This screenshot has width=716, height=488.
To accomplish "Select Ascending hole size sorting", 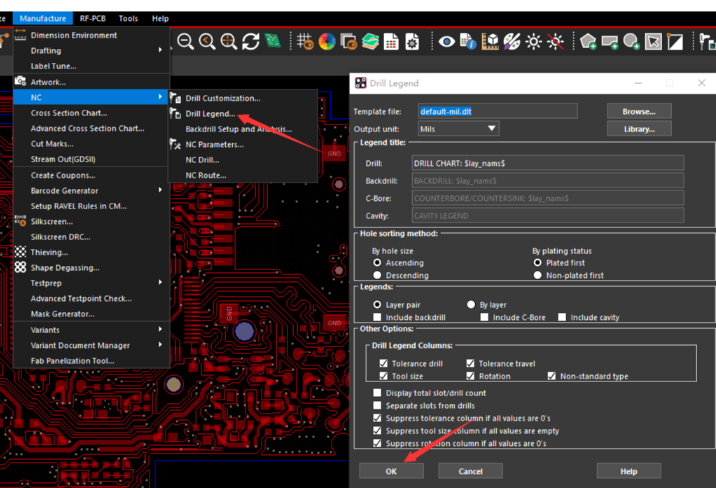I will 377,262.
